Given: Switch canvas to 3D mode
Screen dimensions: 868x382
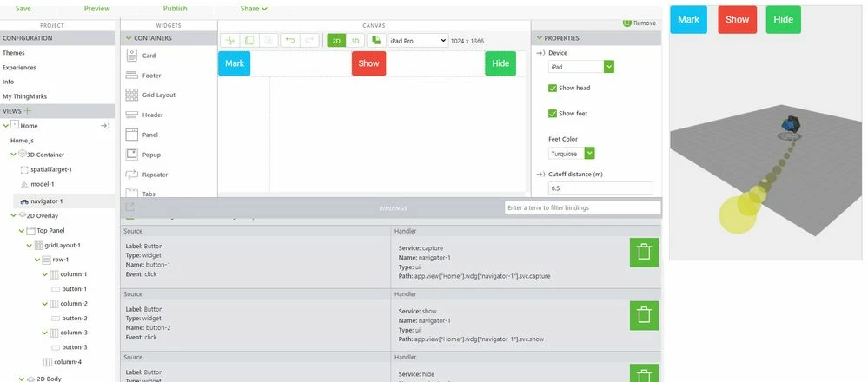Looking at the screenshot, I should tap(354, 41).
